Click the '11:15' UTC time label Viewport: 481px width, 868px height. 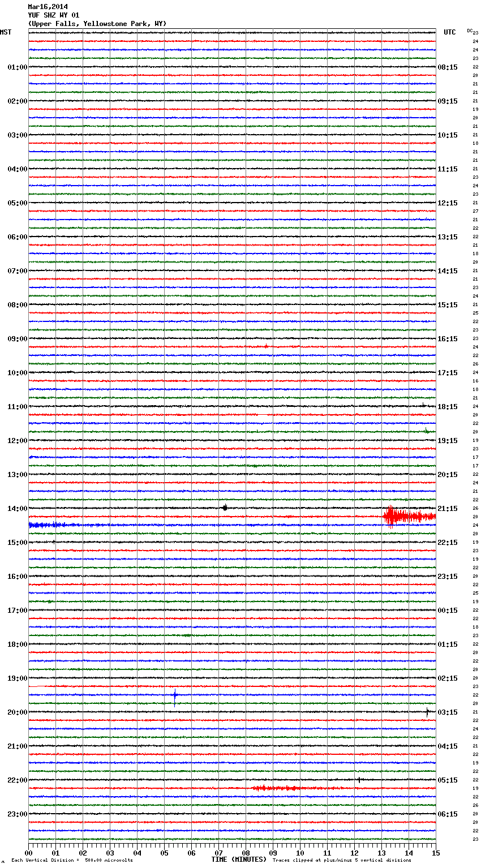(448, 169)
